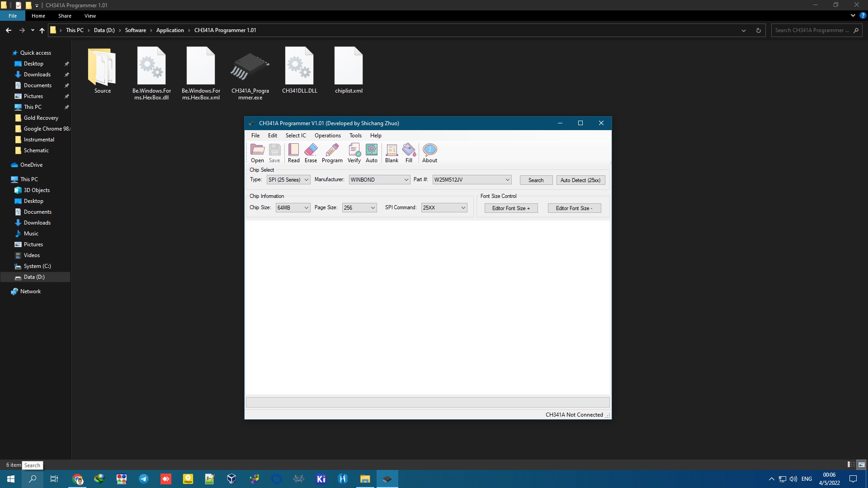Open the Operations menu
Image resolution: width=868 pixels, height=488 pixels.
(x=328, y=136)
